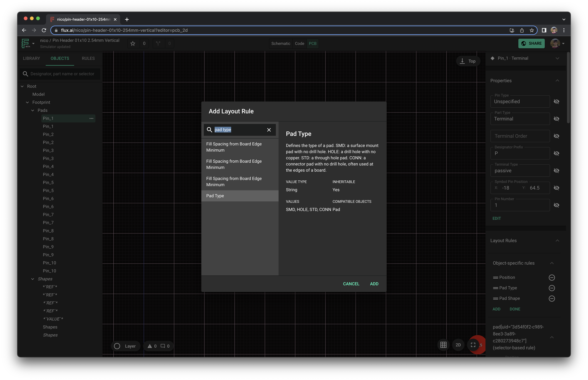Screen dimensions: 588x380
Task: Collapse the Pads tree node
Action: [x=33, y=110]
